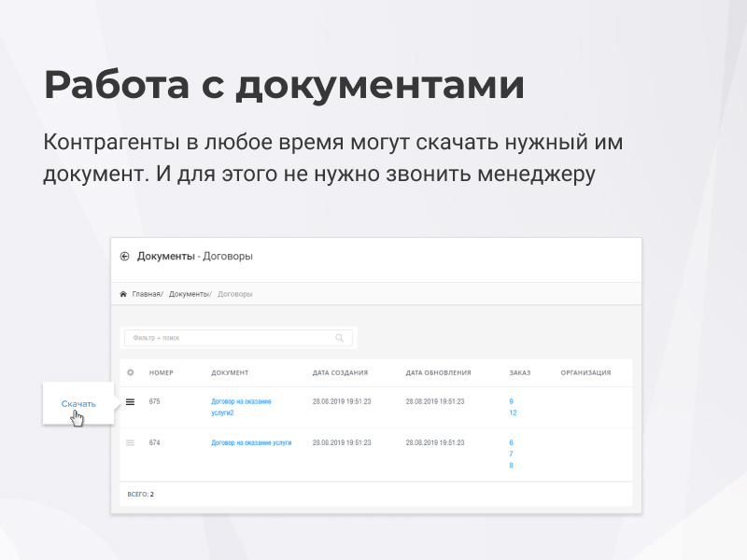
Task: Sort the table by the НОМЕР column
Action: [x=162, y=371]
